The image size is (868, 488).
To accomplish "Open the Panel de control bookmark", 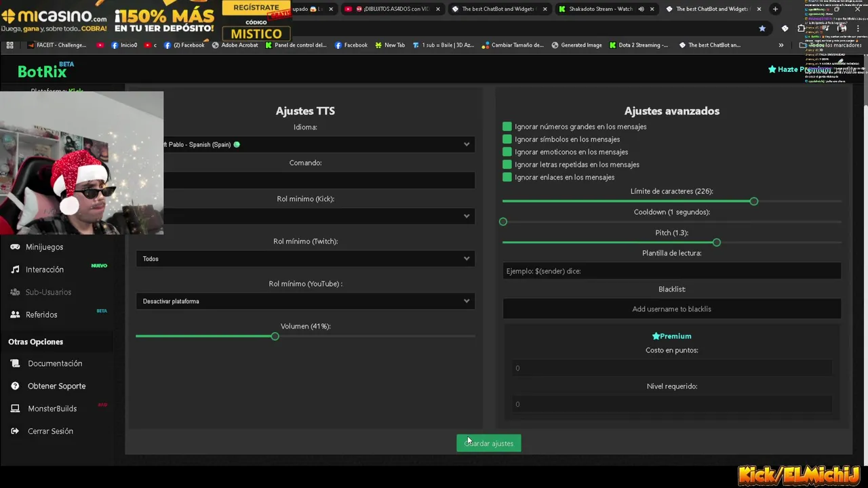I will tap(296, 45).
